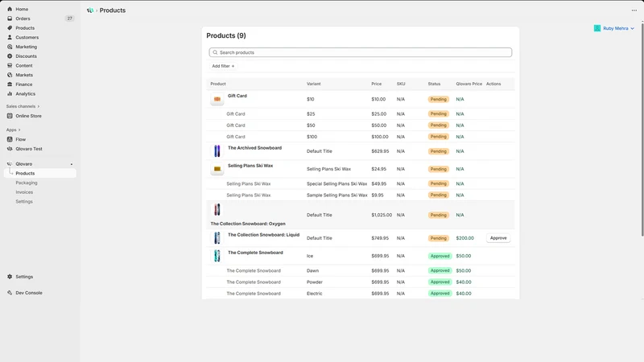Click the Qlovaro logo in breadcrumb

point(90,10)
